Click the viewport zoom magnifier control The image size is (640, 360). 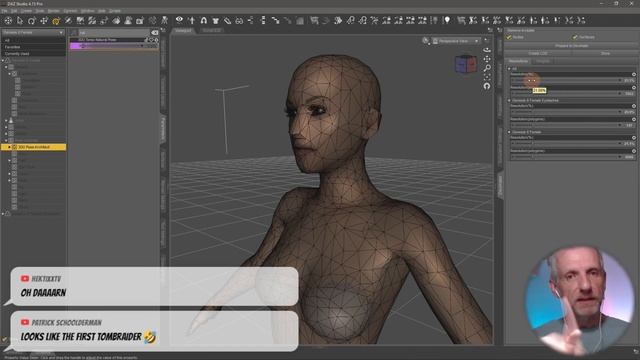(487, 68)
